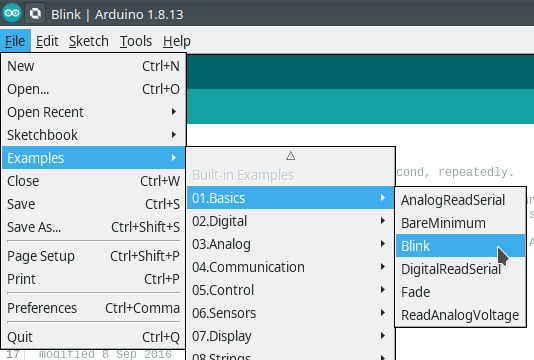Open the AnalogReadSerial example
Viewport: 534px width, 360px height.
coord(460,200)
